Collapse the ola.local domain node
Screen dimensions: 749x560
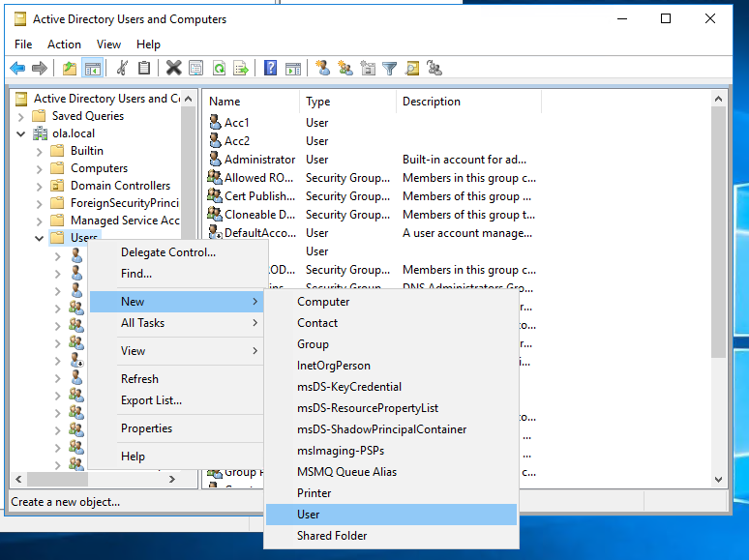(x=21, y=133)
